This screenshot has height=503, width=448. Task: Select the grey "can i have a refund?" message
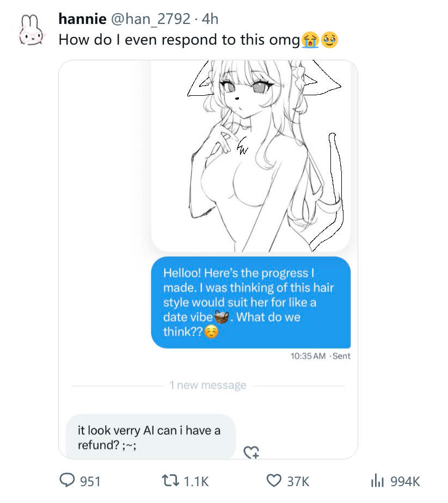(151, 438)
